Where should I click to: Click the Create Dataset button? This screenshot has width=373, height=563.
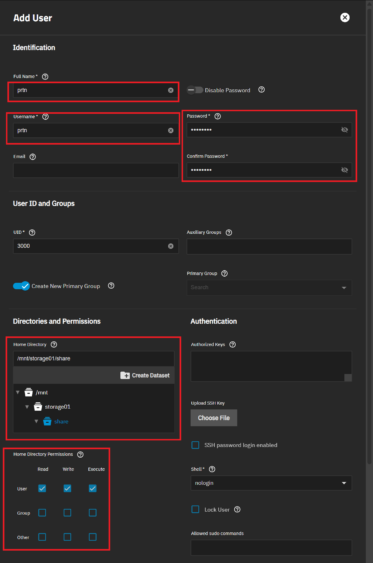pyautogui.click(x=145, y=375)
